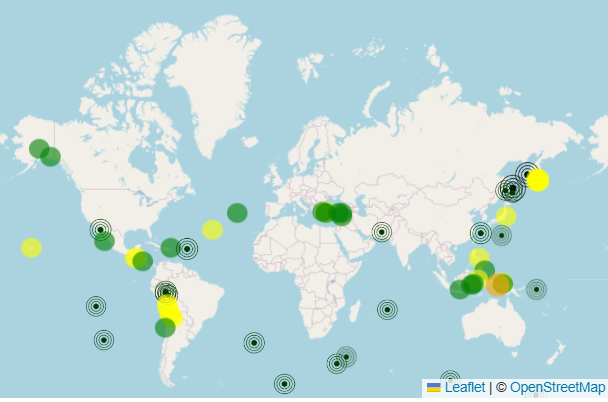Select the yellow circle marker near Taiwan

point(506,216)
